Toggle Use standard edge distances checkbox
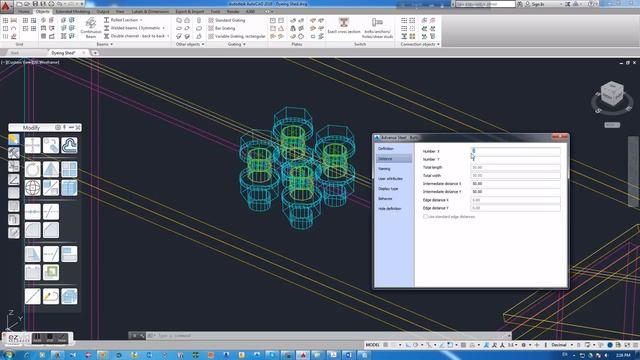 tap(425, 217)
